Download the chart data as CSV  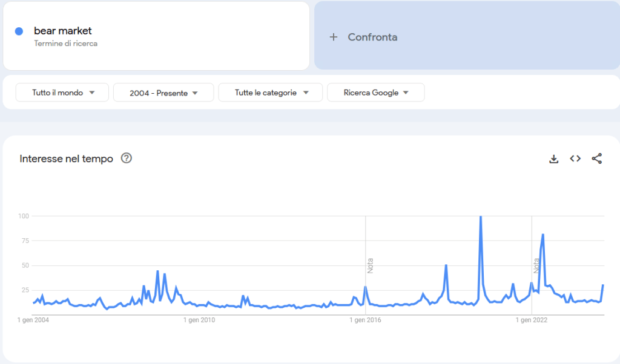click(553, 158)
